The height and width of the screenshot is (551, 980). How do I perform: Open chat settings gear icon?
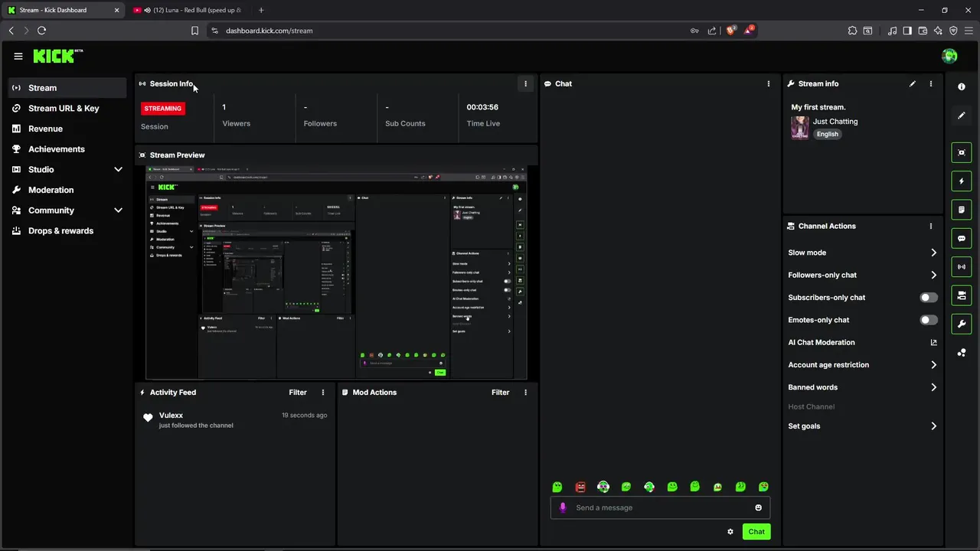pyautogui.click(x=730, y=532)
